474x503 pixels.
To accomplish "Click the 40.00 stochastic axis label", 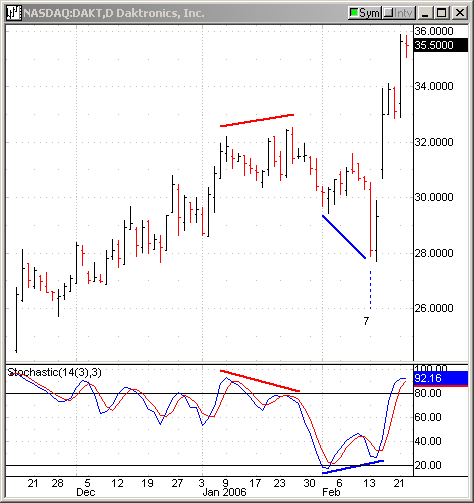I will [x=428, y=441].
